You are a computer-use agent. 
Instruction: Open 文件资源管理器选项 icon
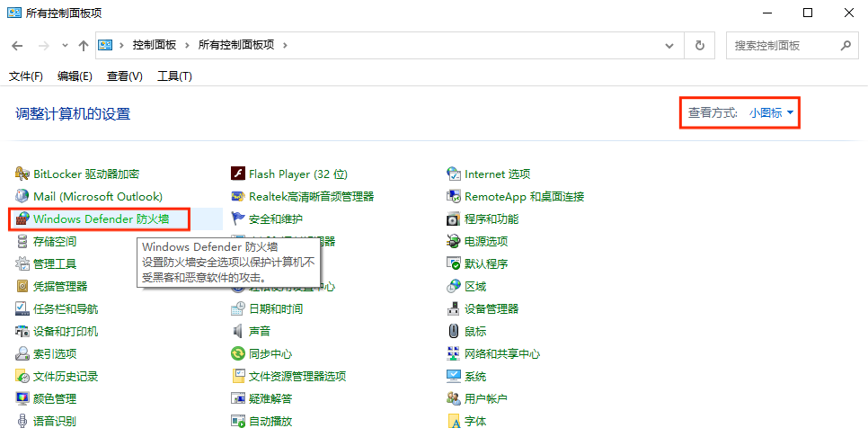(x=238, y=376)
